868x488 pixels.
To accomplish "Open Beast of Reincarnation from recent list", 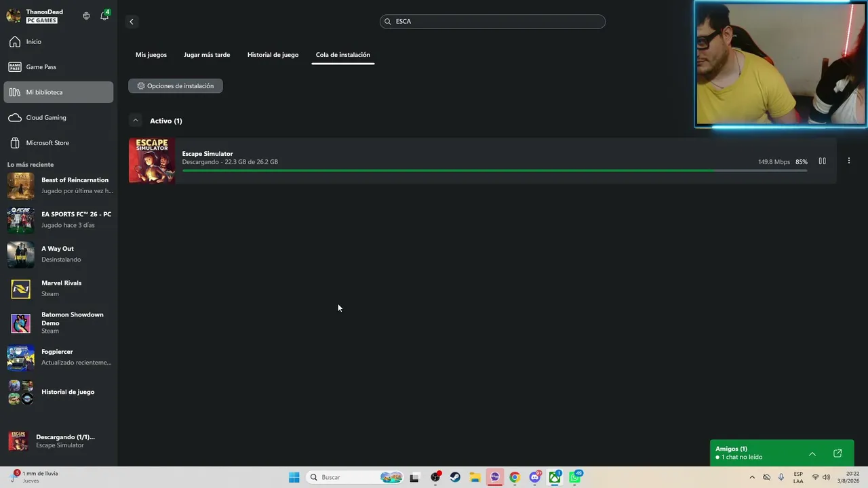I will coord(58,186).
